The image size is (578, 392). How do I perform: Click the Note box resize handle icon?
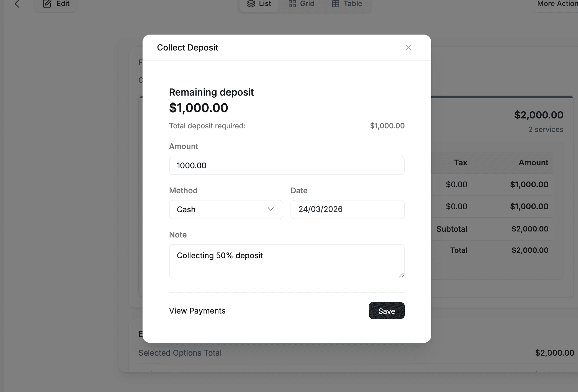(x=401, y=275)
